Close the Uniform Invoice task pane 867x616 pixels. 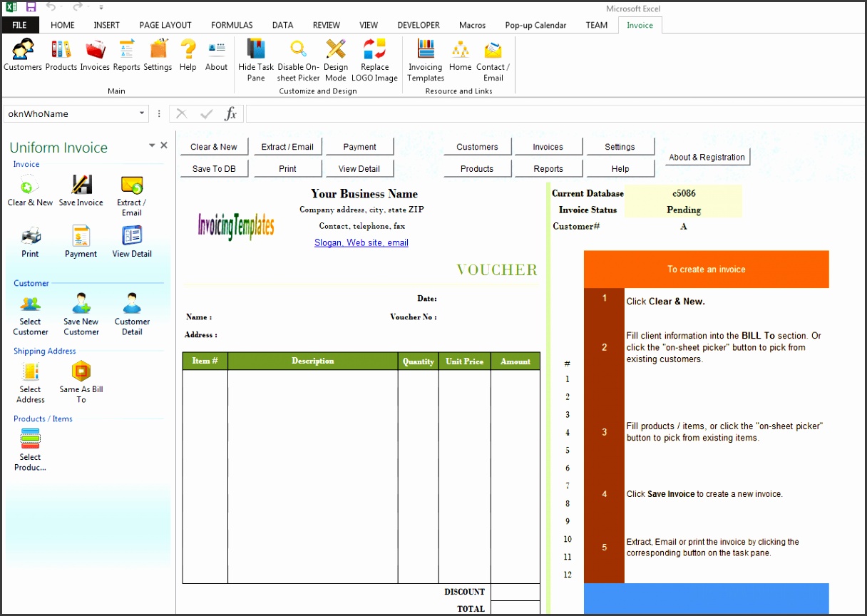coord(164,145)
